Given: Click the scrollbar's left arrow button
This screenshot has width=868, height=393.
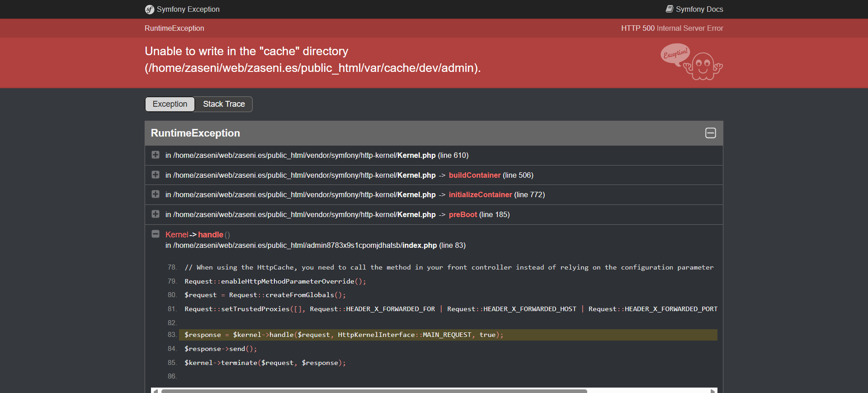Looking at the screenshot, I should coord(156,391).
